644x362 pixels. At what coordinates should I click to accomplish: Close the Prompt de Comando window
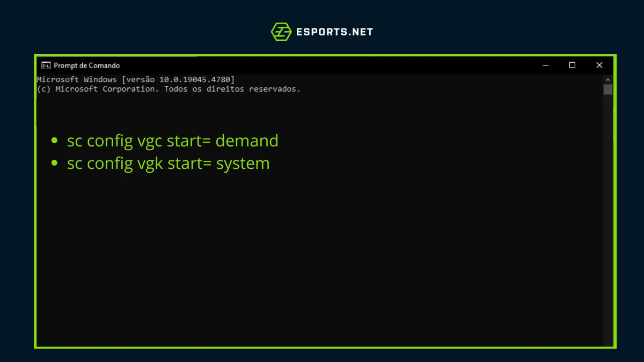[599, 65]
